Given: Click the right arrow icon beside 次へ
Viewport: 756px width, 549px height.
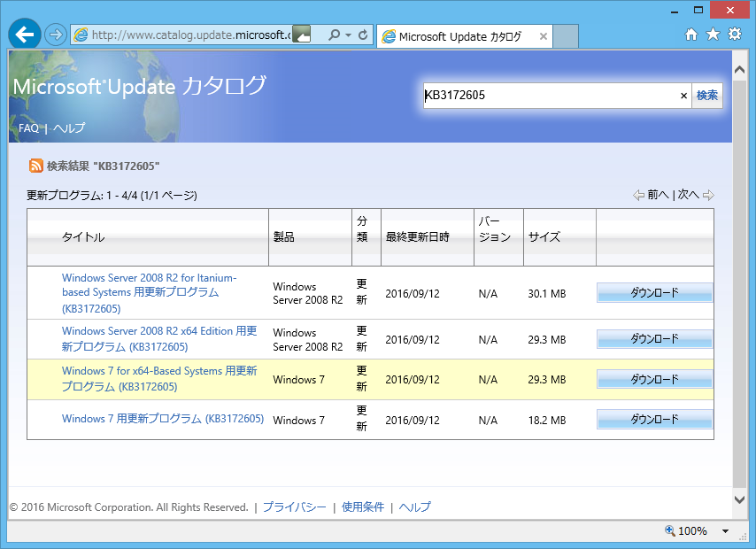Looking at the screenshot, I should pos(708,196).
